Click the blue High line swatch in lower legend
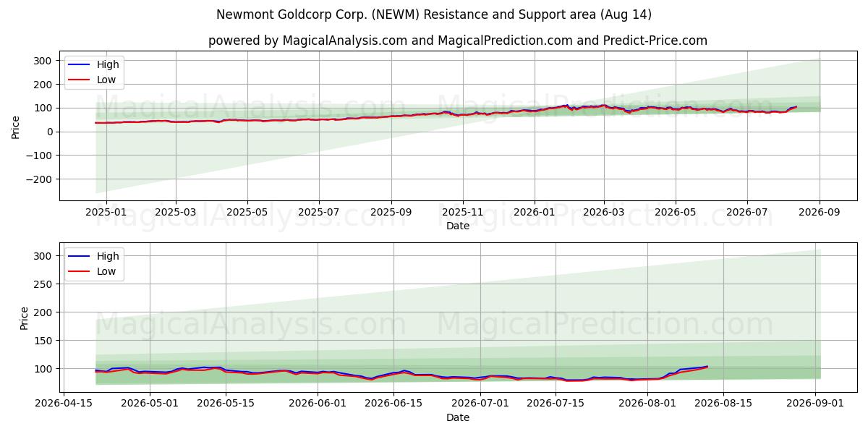The width and height of the screenshot is (868, 434). click(80, 257)
